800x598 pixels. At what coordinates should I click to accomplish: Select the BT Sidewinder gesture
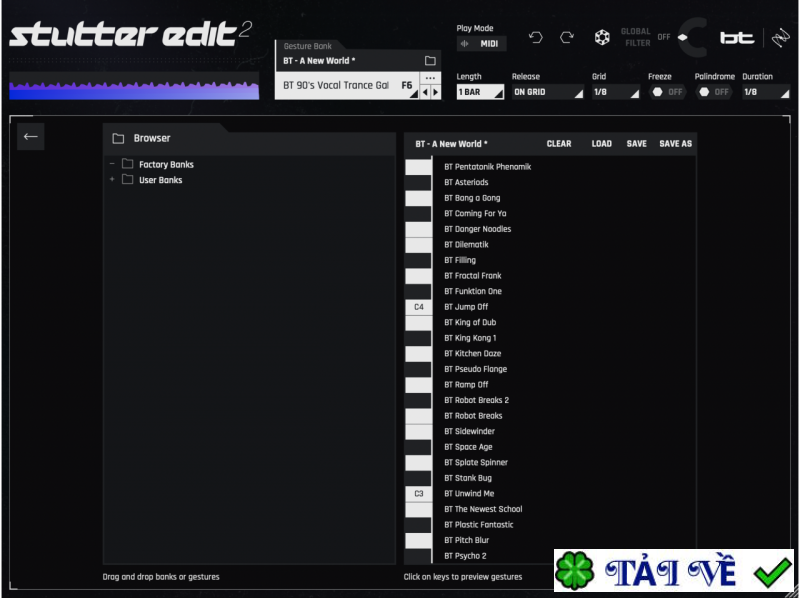469,431
